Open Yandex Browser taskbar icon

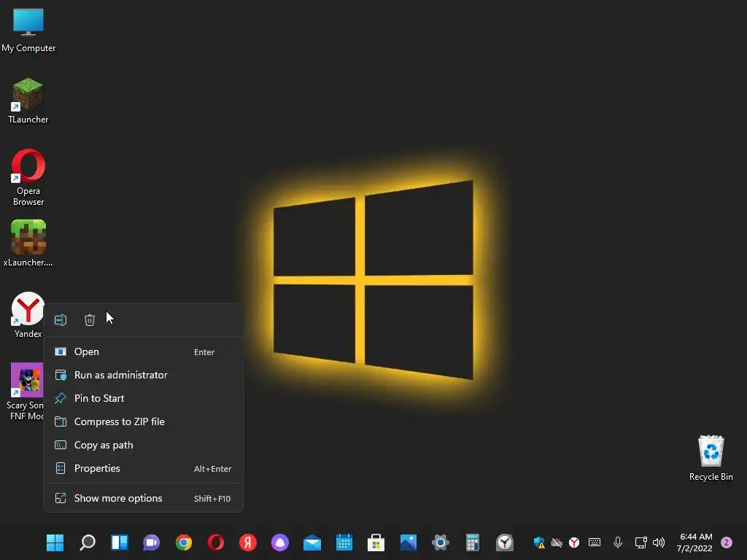click(x=505, y=542)
